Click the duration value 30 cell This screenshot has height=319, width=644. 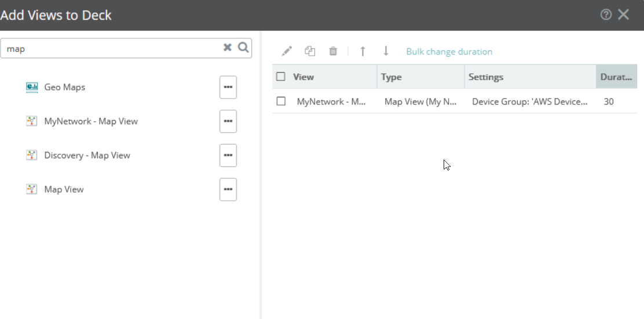point(609,101)
